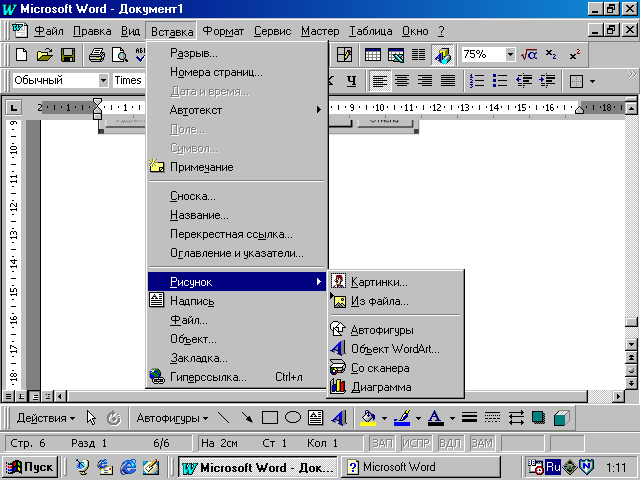This screenshot has width=640, height=480.
Task: Open the Действия drawing menu
Action: (46, 418)
